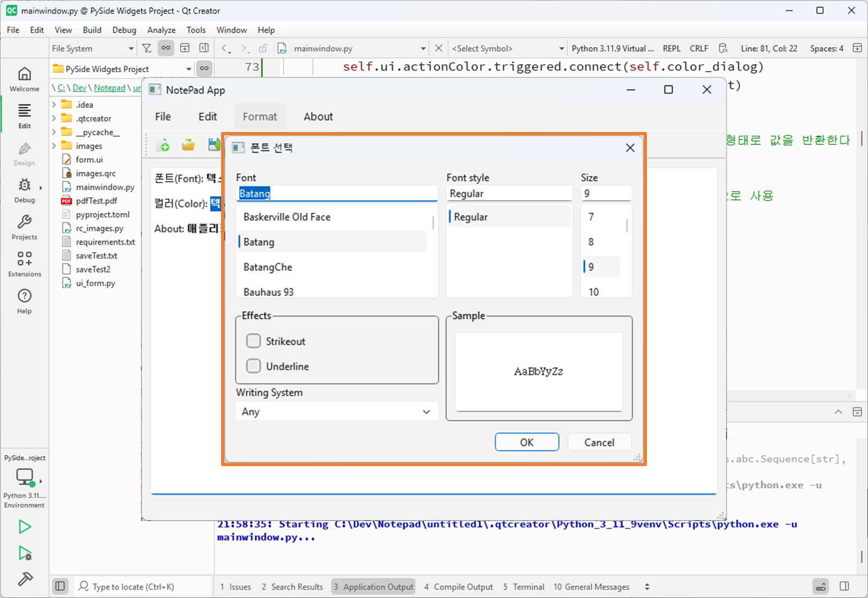Cancel the font selection dialog
This screenshot has width=868, height=598.
[x=599, y=442]
